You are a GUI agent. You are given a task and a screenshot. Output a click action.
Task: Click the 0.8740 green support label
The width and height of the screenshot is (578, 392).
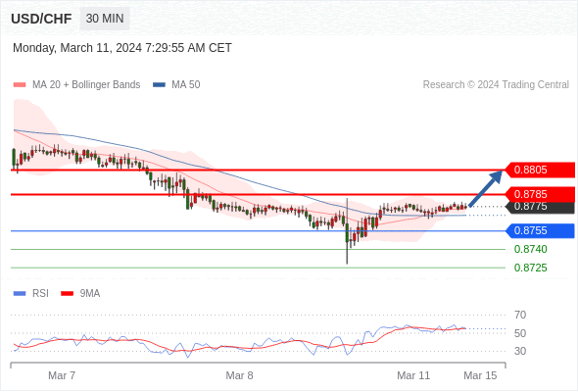coord(530,249)
